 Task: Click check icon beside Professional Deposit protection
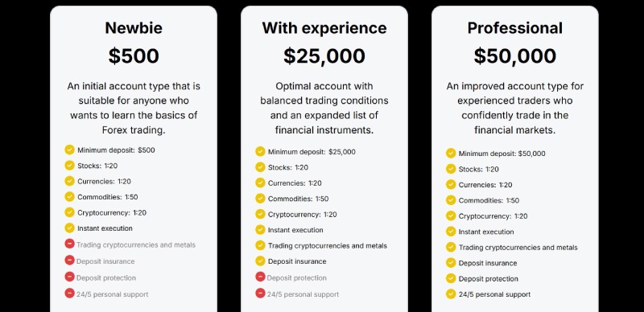tap(451, 278)
